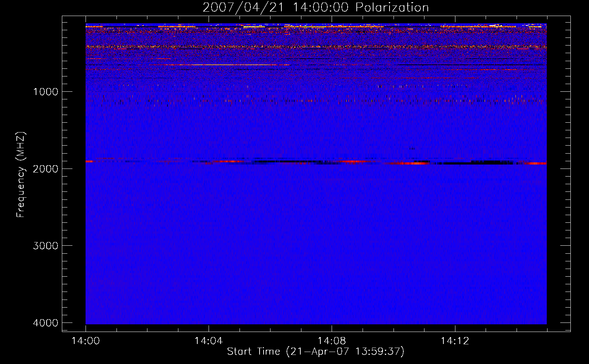This screenshot has width=589, height=364.
Task: Click the 'Start Time (21-Apr-07 13:59:37)' label
Action: pyautogui.click(x=316, y=352)
